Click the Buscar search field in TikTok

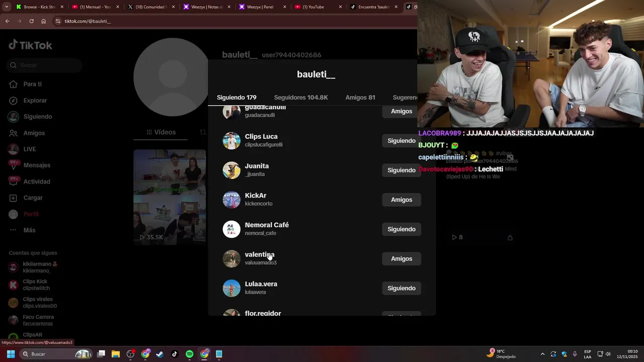[x=45, y=65]
